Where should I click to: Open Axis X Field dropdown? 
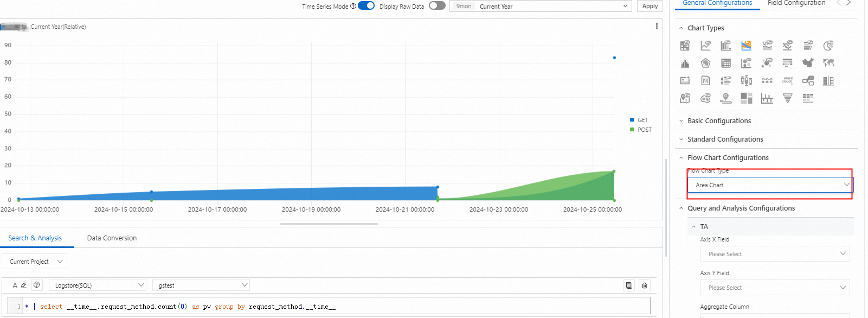coord(775,254)
